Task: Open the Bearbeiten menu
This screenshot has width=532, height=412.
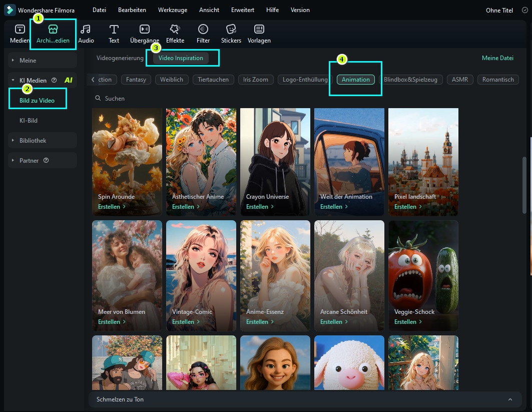Action: pyautogui.click(x=132, y=10)
